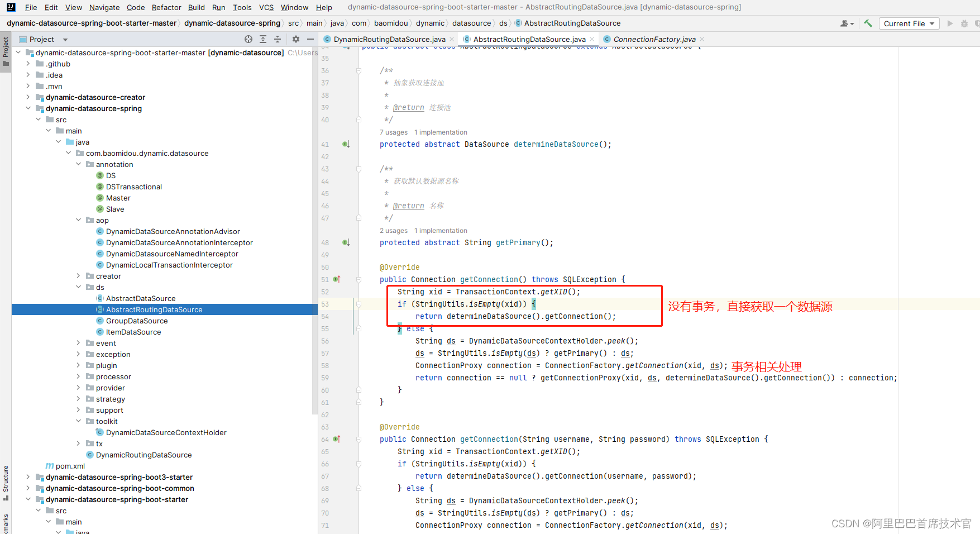Select AbstractDataSource in the project tree
The image size is (980, 534).
coord(141,298)
